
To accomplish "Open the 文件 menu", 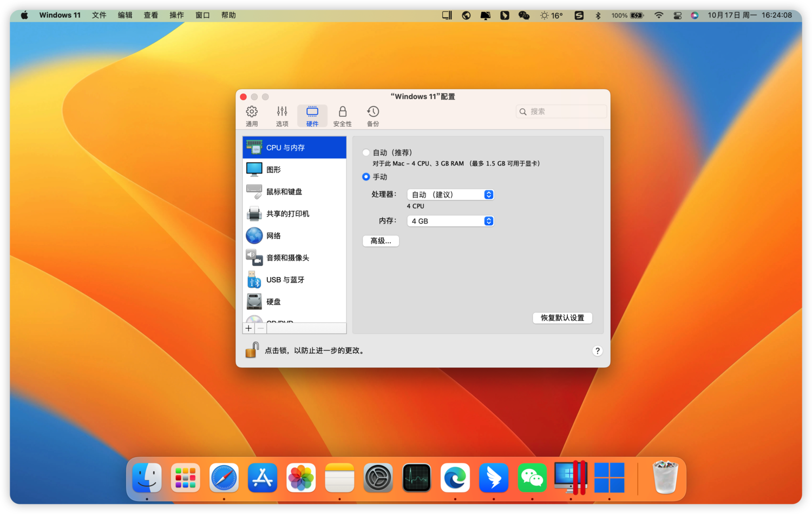I will pyautogui.click(x=99, y=15).
